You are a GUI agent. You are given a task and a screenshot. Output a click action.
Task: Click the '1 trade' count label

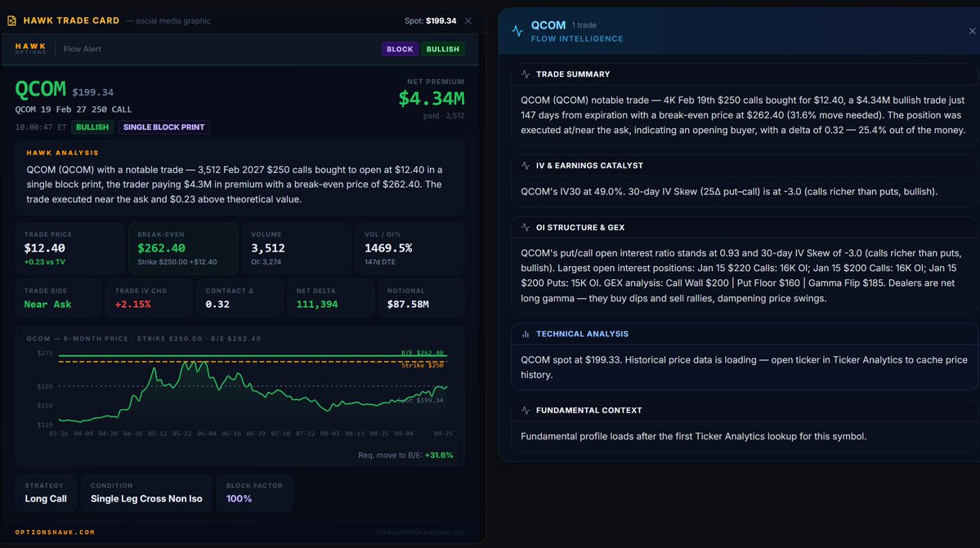tap(584, 25)
